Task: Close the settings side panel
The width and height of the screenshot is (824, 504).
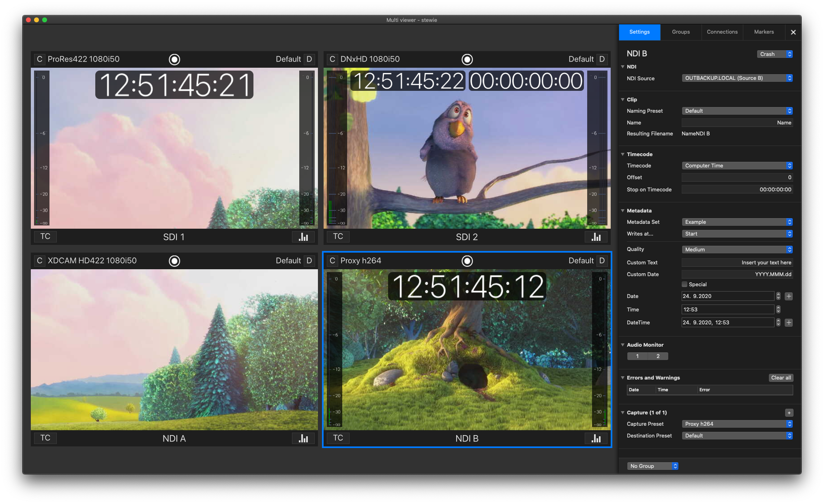Action: click(793, 32)
